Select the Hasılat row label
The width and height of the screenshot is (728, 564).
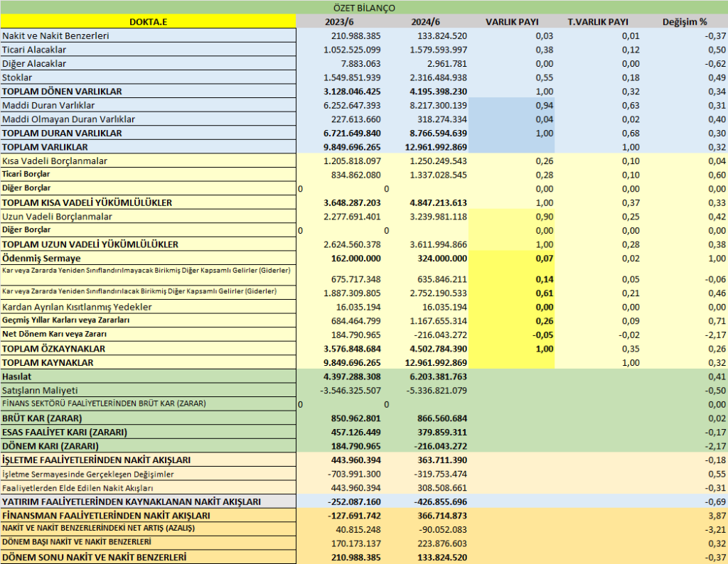[148, 376]
